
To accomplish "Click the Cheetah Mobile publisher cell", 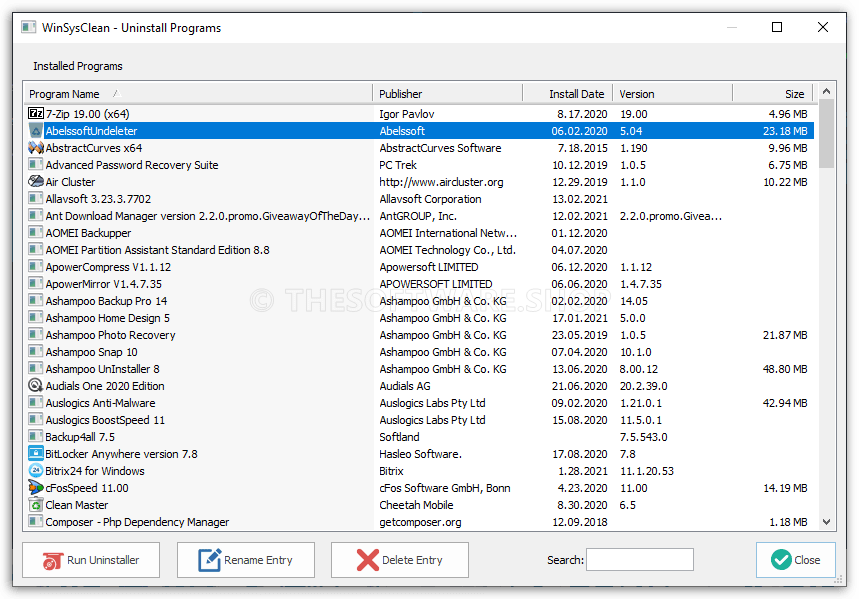I will coord(416,504).
